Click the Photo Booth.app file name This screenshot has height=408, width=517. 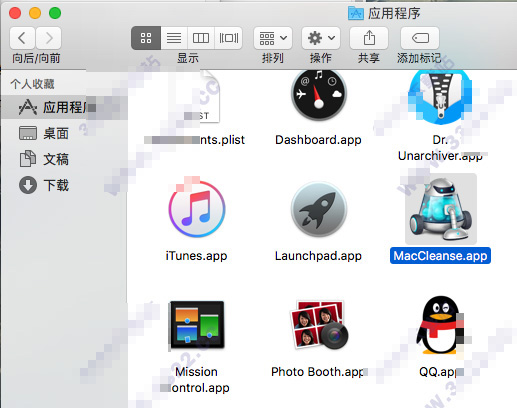[317, 372]
